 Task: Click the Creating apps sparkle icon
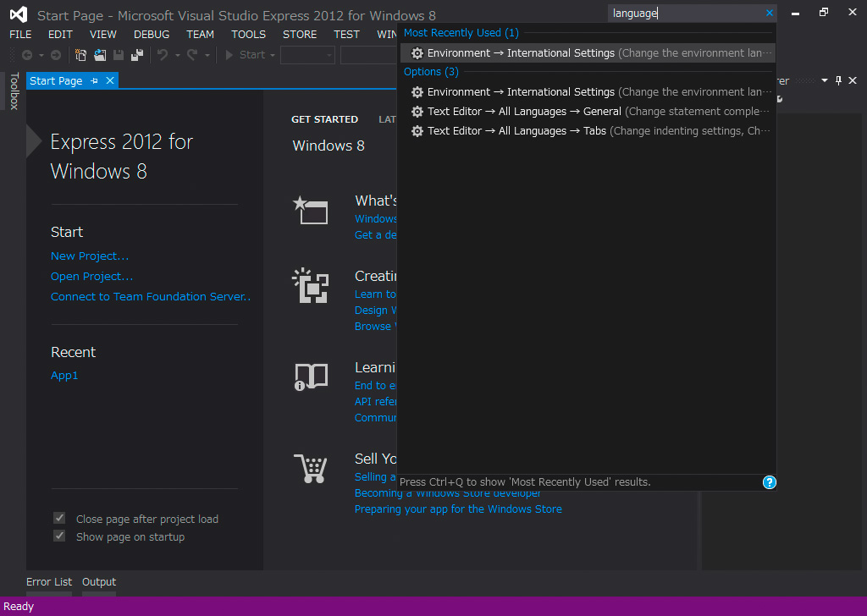(x=310, y=285)
